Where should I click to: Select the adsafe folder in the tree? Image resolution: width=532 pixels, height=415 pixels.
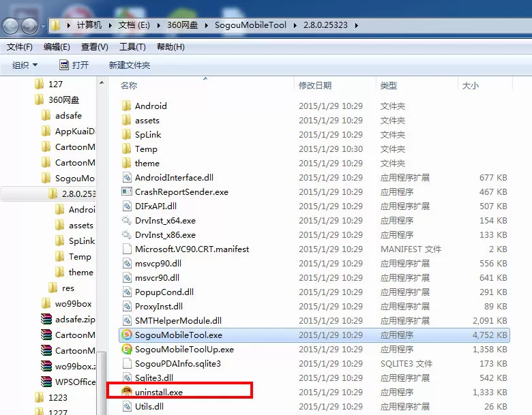click(61, 115)
